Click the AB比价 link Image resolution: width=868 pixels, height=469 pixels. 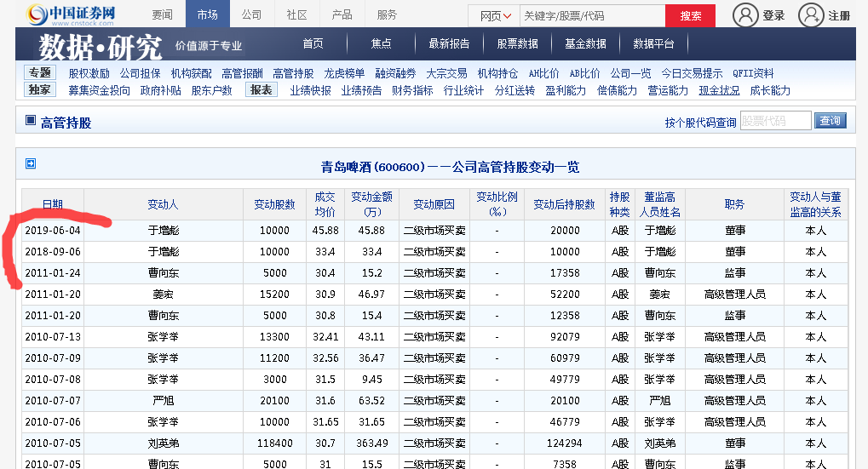coord(584,73)
